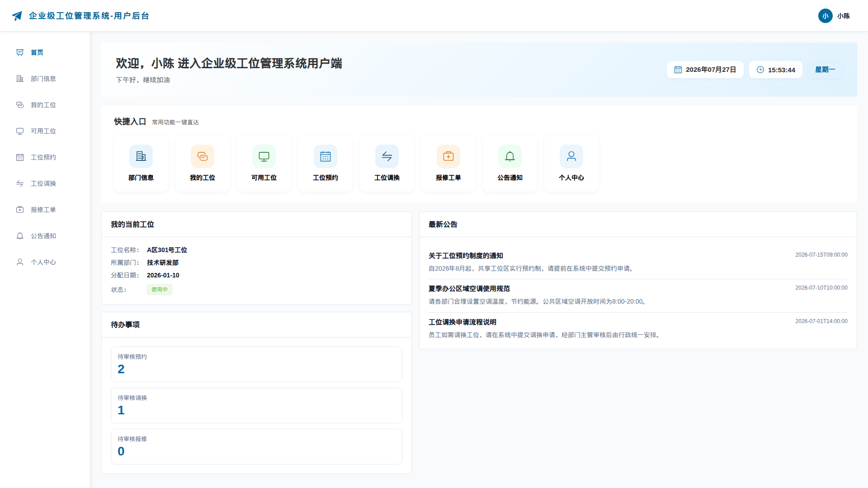Open the 我的工位 quick entry icon
The image size is (868, 488).
[203, 156]
